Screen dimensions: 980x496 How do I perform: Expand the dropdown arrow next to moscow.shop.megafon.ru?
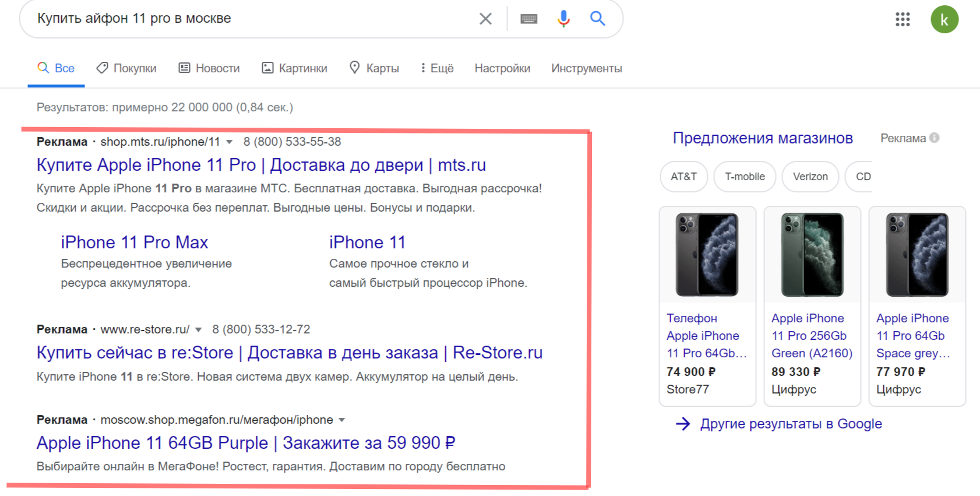(342, 420)
